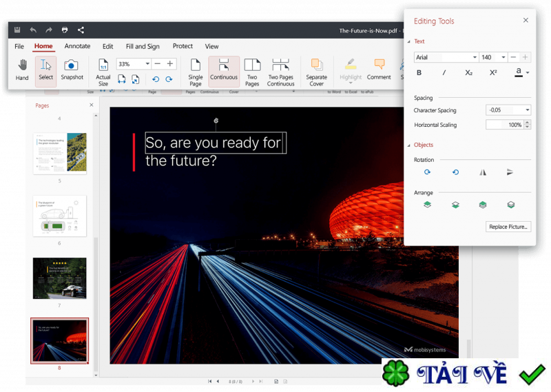Toggle Italic text formatting
551x392 pixels.
444,73
